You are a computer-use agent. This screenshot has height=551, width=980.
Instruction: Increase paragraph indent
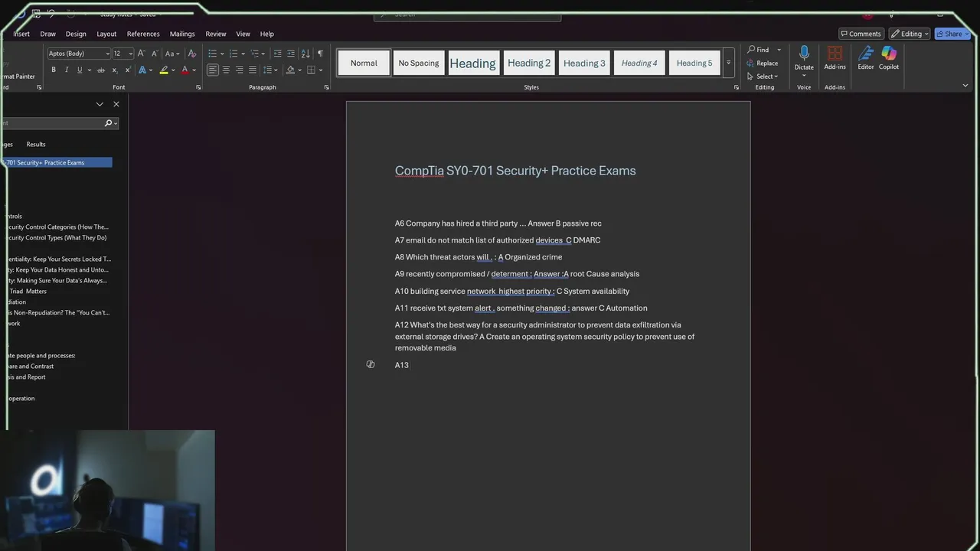tap(291, 54)
